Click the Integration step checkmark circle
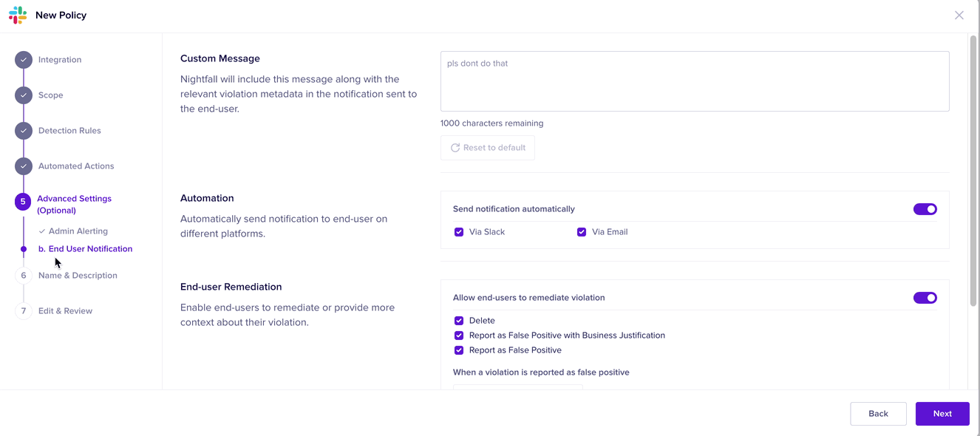Viewport: 980px width, 436px height. tap(24, 60)
